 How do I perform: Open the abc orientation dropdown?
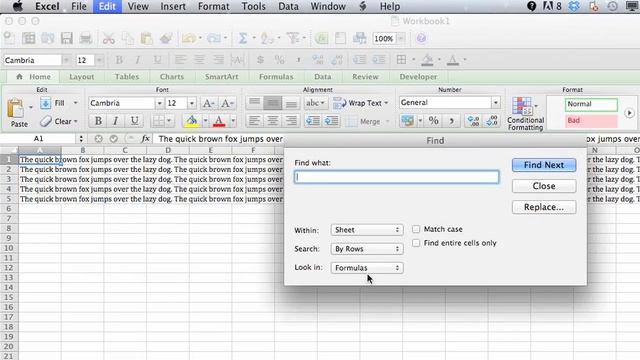tap(315, 103)
